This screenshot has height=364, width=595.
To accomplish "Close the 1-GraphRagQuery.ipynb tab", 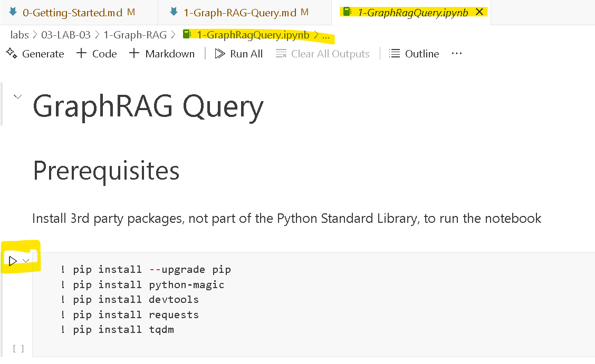I will click(x=479, y=12).
